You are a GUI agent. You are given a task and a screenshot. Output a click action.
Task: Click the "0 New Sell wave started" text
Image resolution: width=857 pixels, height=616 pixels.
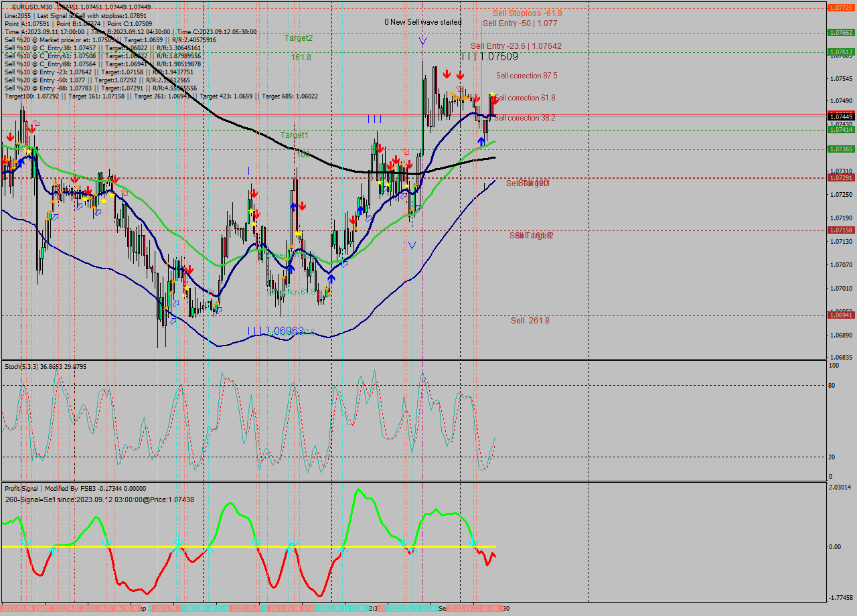pyautogui.click(x=422, y=22)
